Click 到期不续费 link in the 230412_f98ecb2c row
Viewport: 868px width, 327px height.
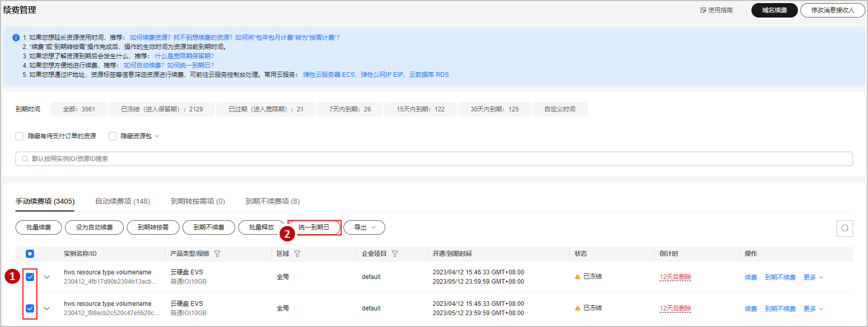point(780,309)
